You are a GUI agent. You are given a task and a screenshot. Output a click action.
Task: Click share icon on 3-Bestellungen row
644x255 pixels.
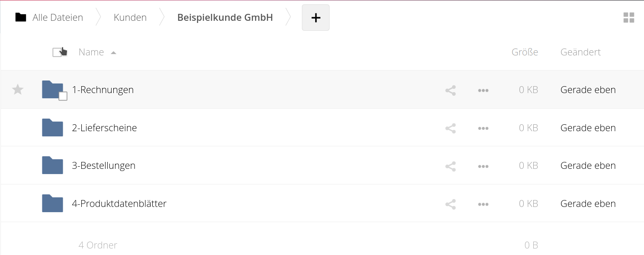pyautogui.click(x=450, y=166)
